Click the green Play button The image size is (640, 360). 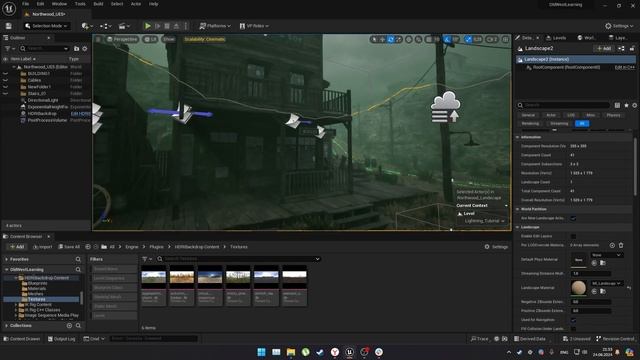148,26
